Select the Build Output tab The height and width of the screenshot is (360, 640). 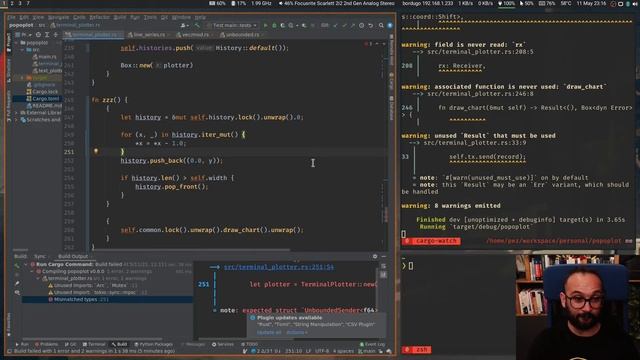(x=73, y=256)
